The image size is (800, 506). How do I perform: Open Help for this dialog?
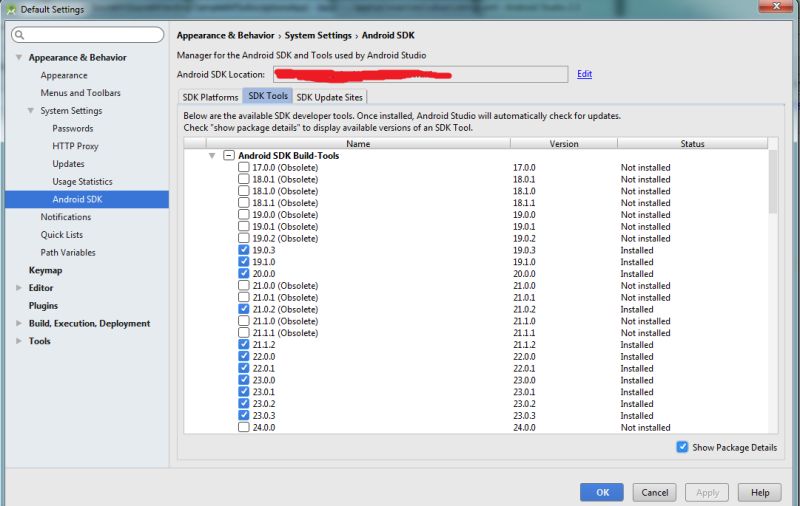click(x=760, y=492)
